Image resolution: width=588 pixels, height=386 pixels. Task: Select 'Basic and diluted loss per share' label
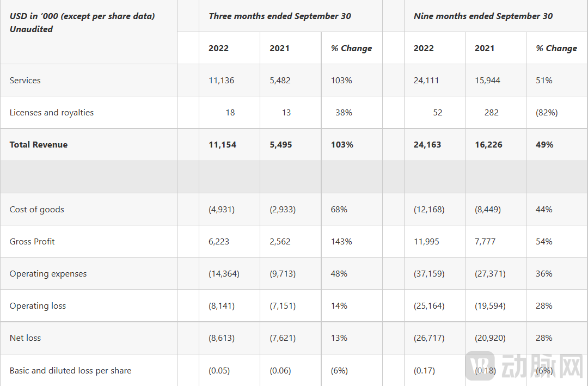coord(70,371)
